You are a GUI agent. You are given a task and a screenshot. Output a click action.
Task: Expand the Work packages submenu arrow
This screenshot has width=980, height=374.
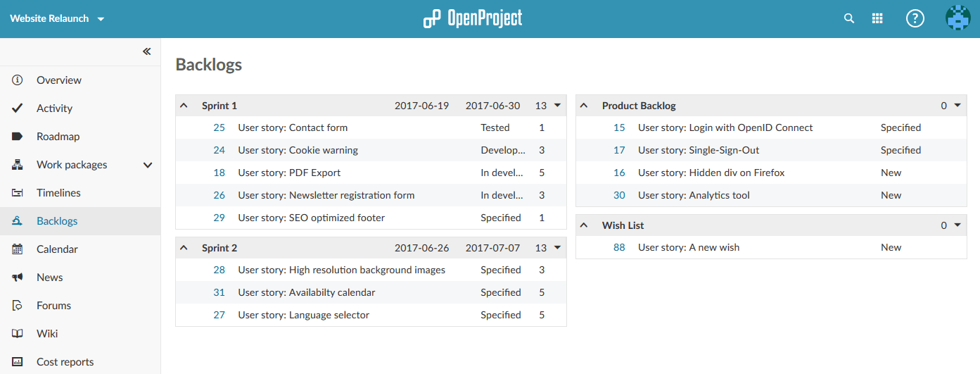click(148, 165)
